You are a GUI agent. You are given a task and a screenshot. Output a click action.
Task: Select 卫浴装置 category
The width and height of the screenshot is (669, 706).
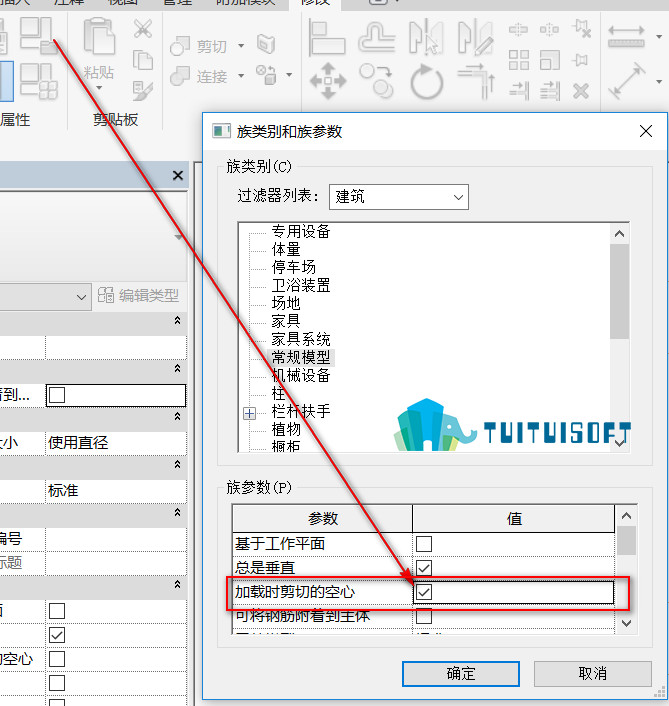[x=301, y=285]
